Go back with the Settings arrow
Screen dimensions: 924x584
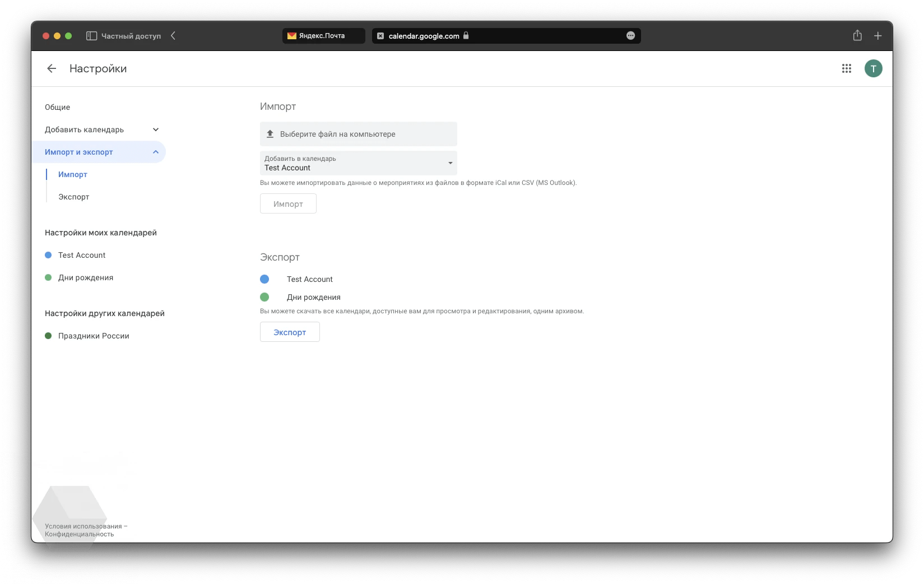coord(52,68)
